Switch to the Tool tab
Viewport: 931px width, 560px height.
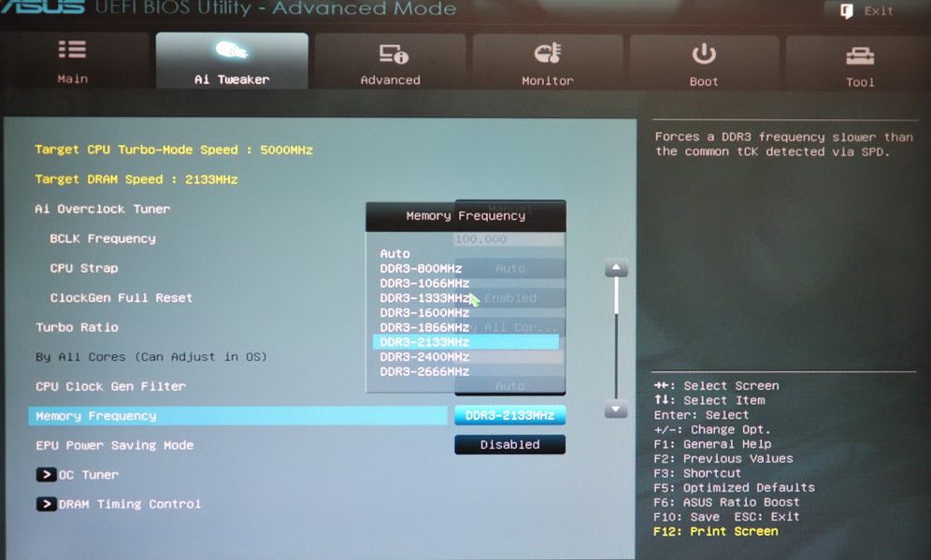tap(859, 64)
